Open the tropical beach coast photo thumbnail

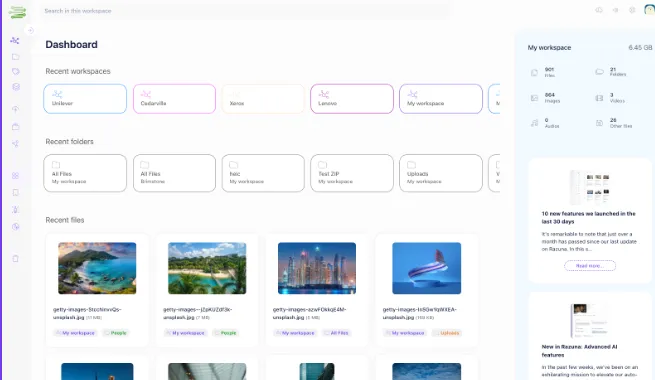pos(97,268)
